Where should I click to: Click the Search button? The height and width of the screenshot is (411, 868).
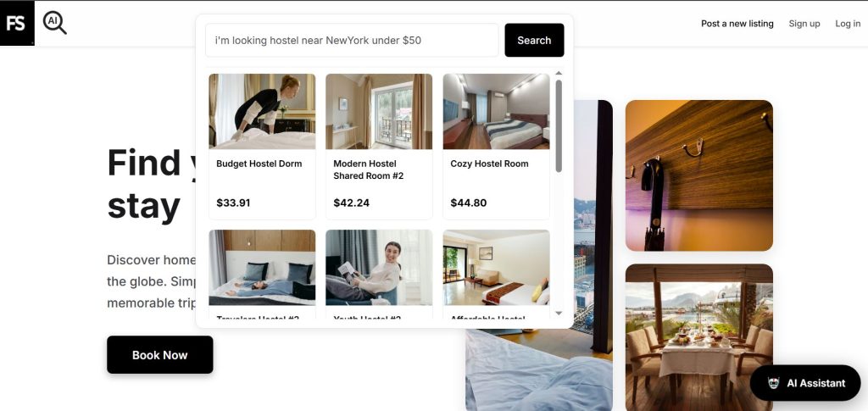[534, 41]
